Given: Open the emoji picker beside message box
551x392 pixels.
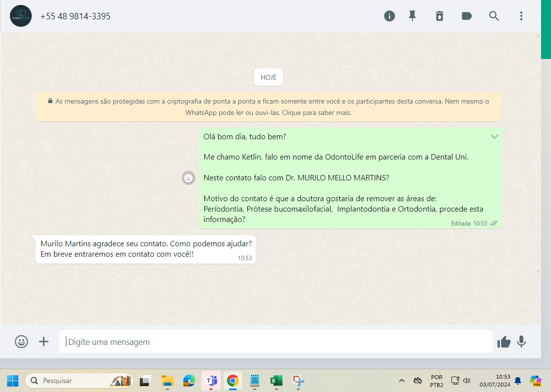Looking at the screenshot, I should point(21,342).
